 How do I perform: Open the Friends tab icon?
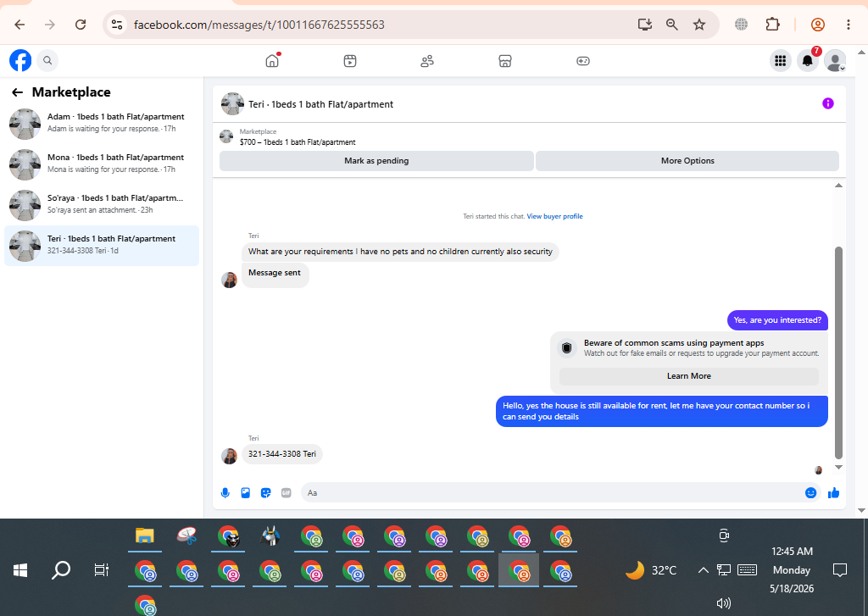pyautogui.click(x=427, y=61)
